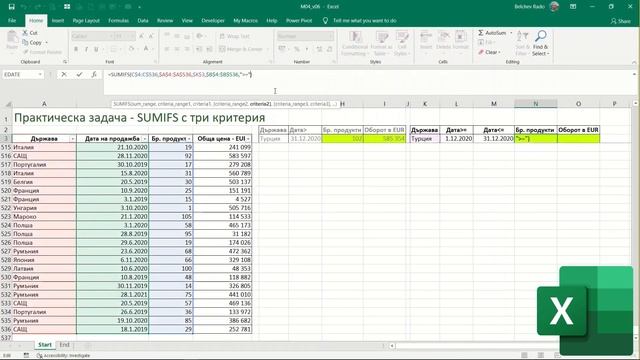Click the Format Painter button
The image size is (640, 360).
coord(42,52)
